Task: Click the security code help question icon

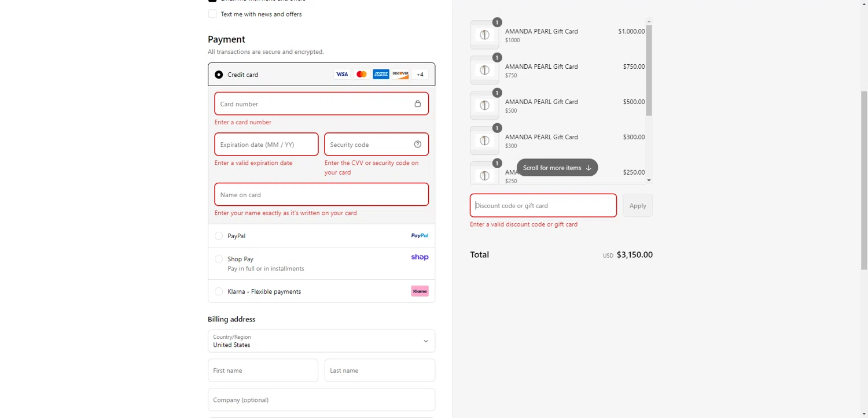Action: pyautogui.click(x=418, y=145)
